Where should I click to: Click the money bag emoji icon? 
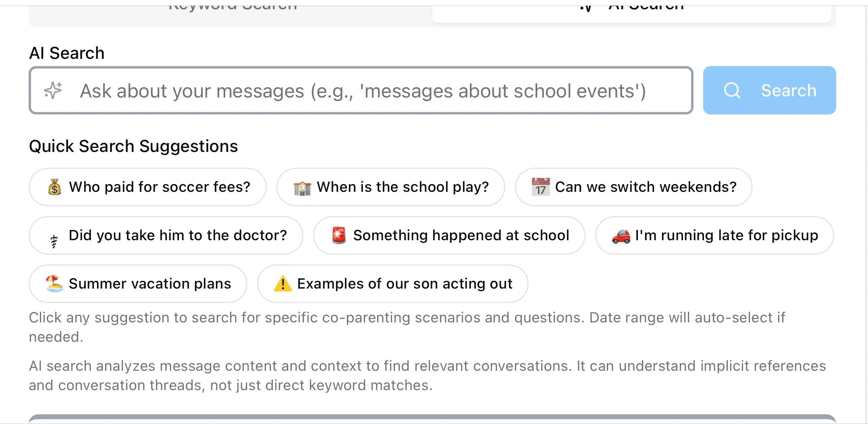coord(54,187)
